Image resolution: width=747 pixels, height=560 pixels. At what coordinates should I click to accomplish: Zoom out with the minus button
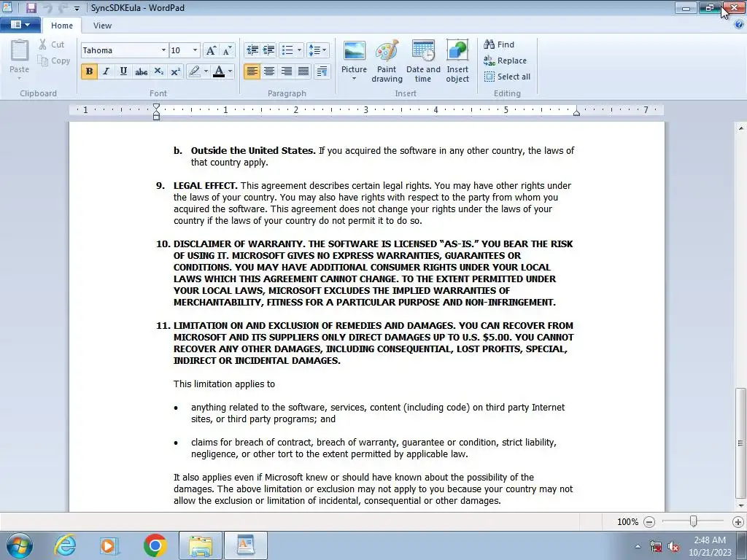pyautogui.click(x=649, y=522)
